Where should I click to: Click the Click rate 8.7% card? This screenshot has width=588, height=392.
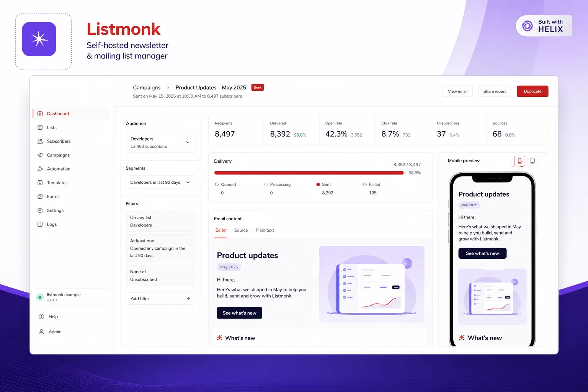(x=403, y=130)
